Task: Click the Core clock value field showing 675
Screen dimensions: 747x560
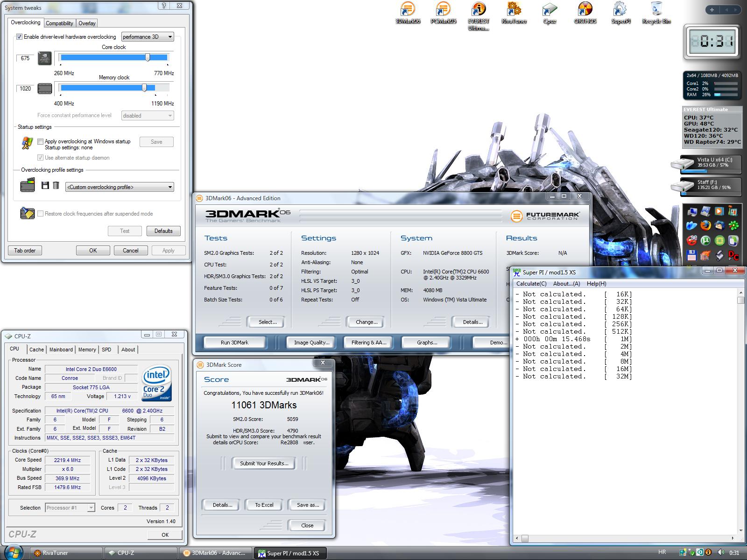Action: pyautogui.click(x=25, y=58)
